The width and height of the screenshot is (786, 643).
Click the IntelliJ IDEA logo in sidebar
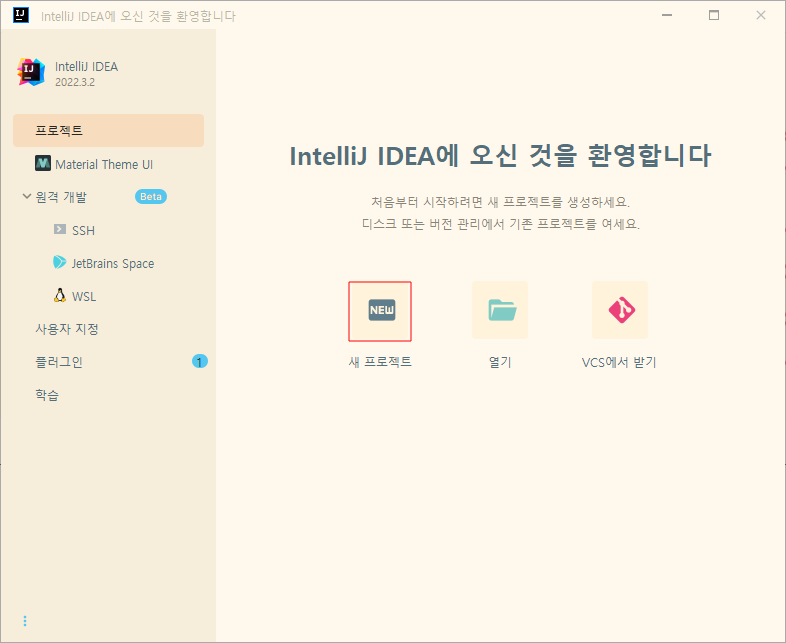[31, 72]
